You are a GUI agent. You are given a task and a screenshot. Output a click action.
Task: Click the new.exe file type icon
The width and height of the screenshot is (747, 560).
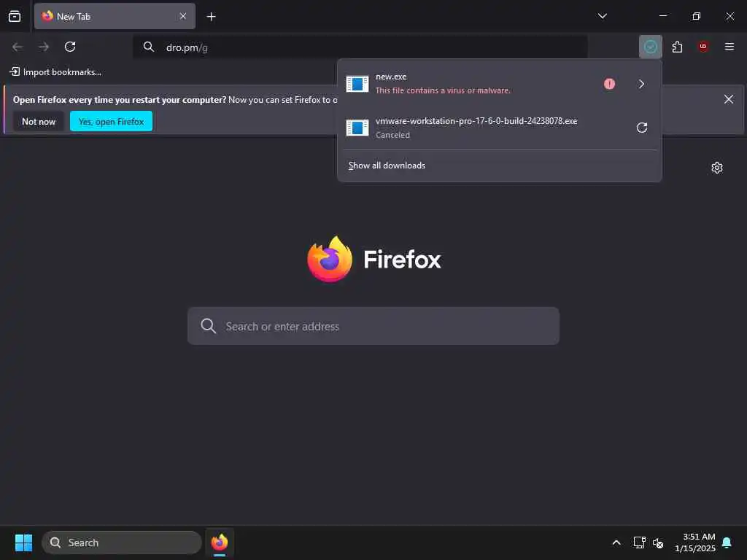357,84
